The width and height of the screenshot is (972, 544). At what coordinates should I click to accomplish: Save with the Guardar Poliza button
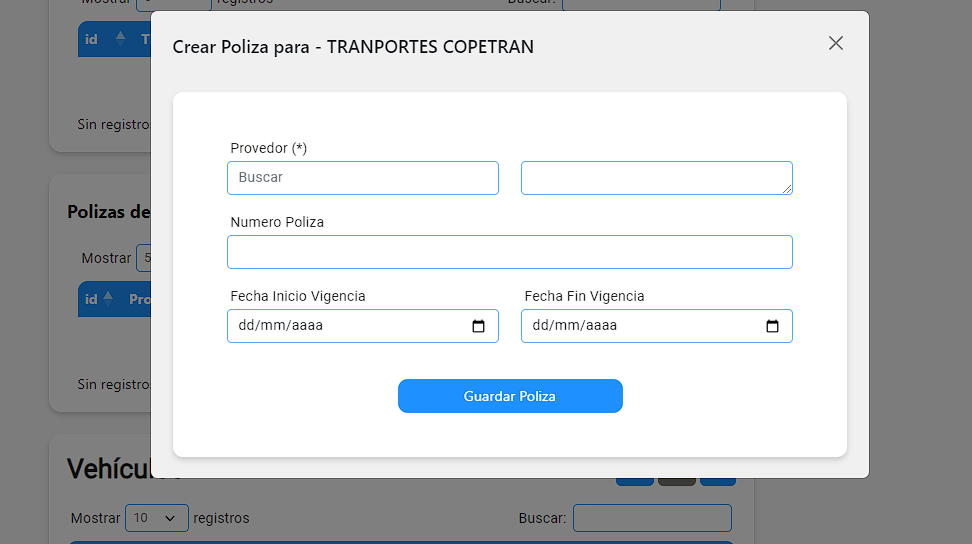pyautogui.click(x=510, y=396)
